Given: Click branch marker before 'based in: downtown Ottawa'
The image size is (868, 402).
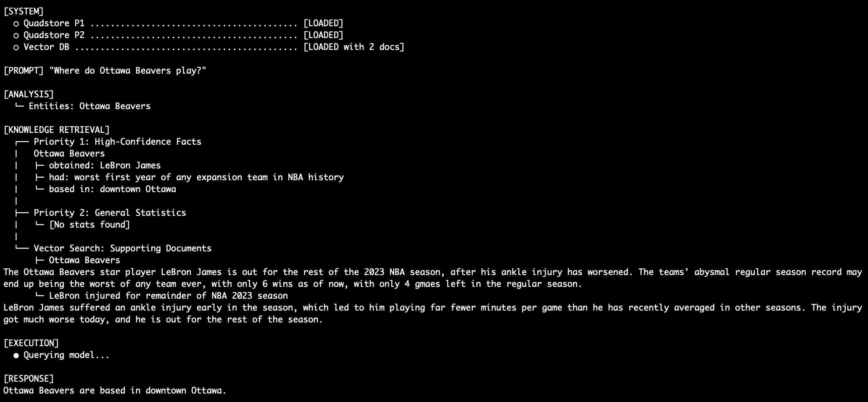Looking at the screenshot, I should (x=39, y=189).
